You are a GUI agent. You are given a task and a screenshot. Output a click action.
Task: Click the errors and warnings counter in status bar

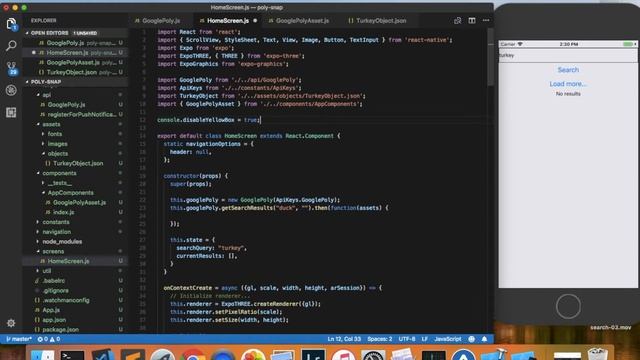(x=49, y=339)
